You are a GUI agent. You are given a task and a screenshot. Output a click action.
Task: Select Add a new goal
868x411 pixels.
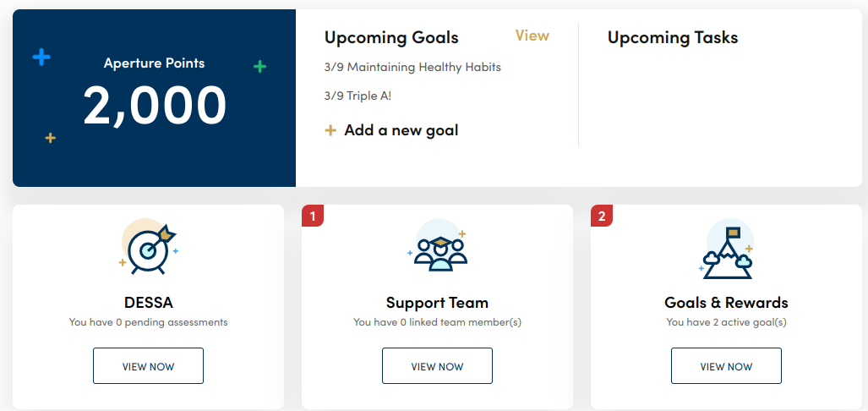tap(401, 130)
